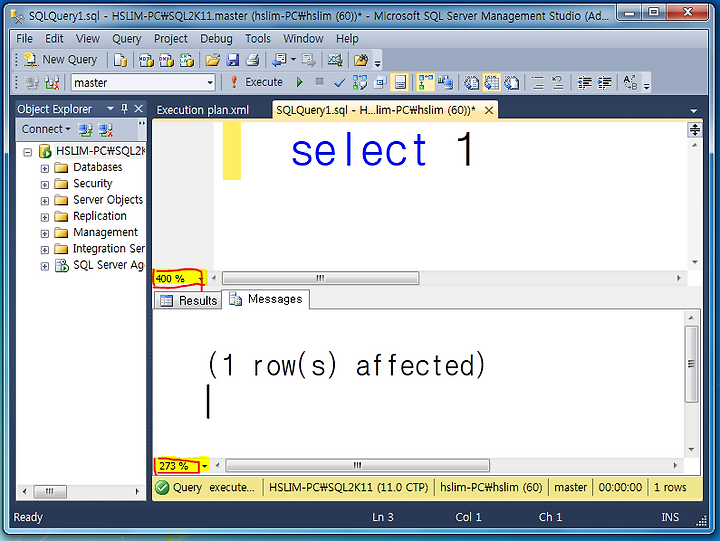This screenshot has height=541, width=720.
Task: Open SQL editor toolbar options arrow
Action: pyautogui.click(x=647, y=85)
